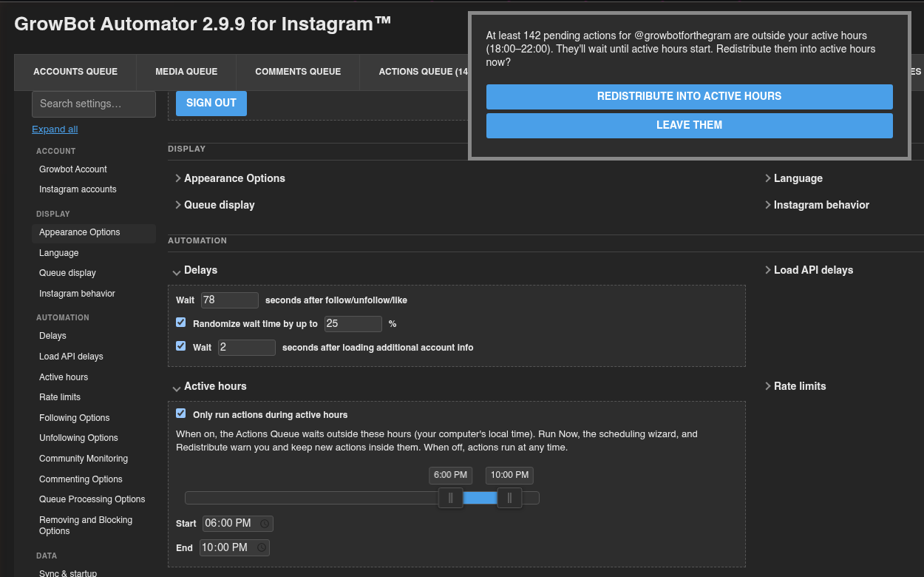Click the randomize percent input field
The width and height of the screenshot is (924, 577).
pyautogui.click(x=353, y=324)
